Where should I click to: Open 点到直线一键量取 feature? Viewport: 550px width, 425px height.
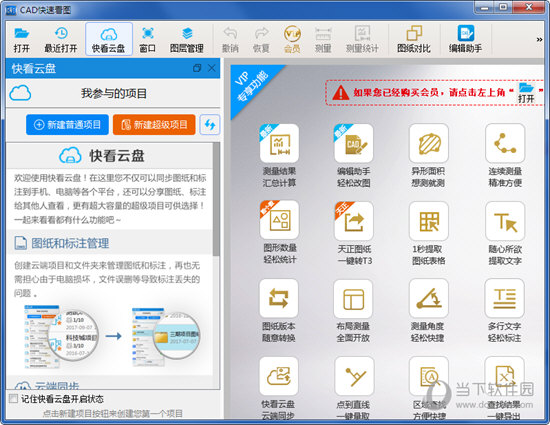(x=354, y=388)
